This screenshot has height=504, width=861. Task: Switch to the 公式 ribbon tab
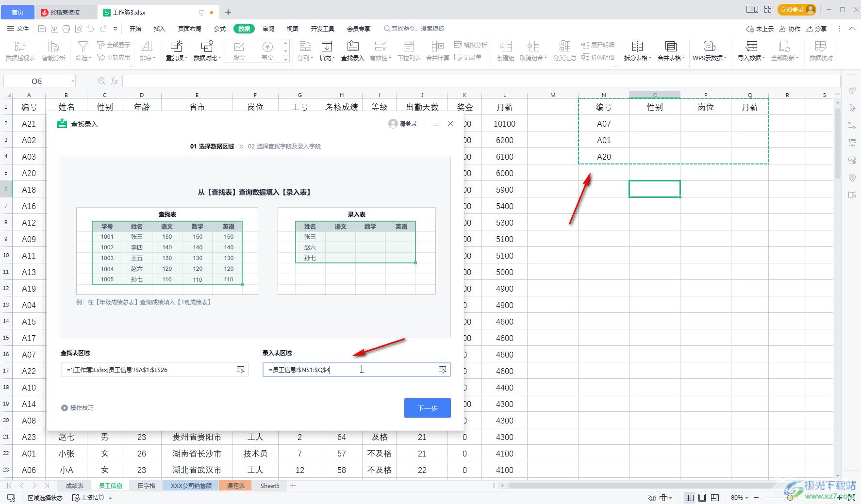coord(220,29)
